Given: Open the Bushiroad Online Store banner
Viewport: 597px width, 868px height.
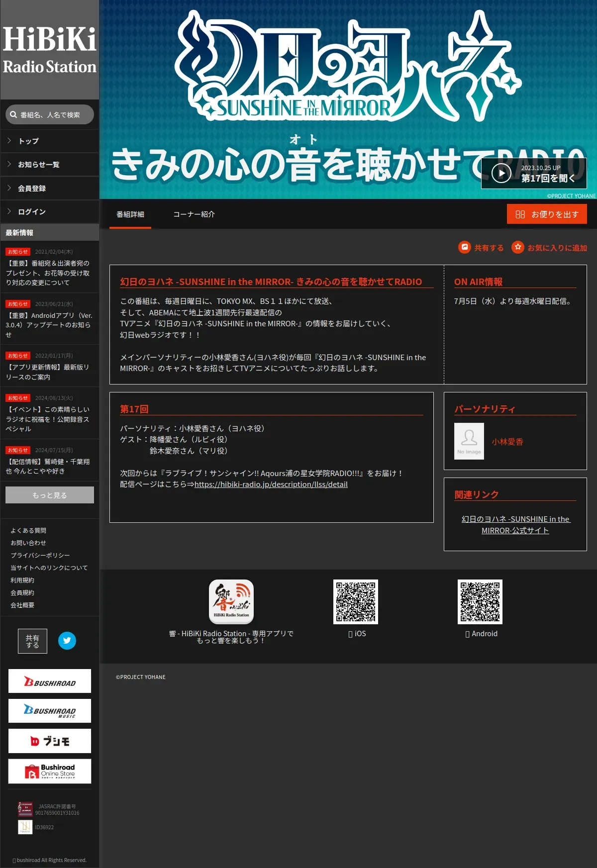Looking at the screenshot, I should click(x=50, y=771).
